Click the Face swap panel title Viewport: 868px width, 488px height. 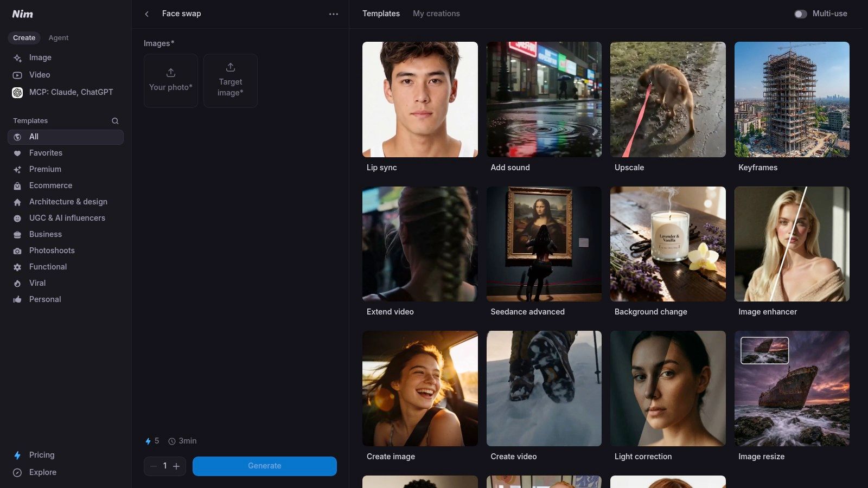pyautogui.click(x=181, y=14)
